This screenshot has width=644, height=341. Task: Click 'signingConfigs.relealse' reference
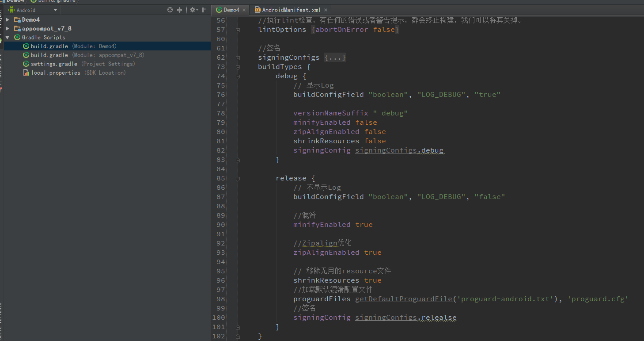406,318
